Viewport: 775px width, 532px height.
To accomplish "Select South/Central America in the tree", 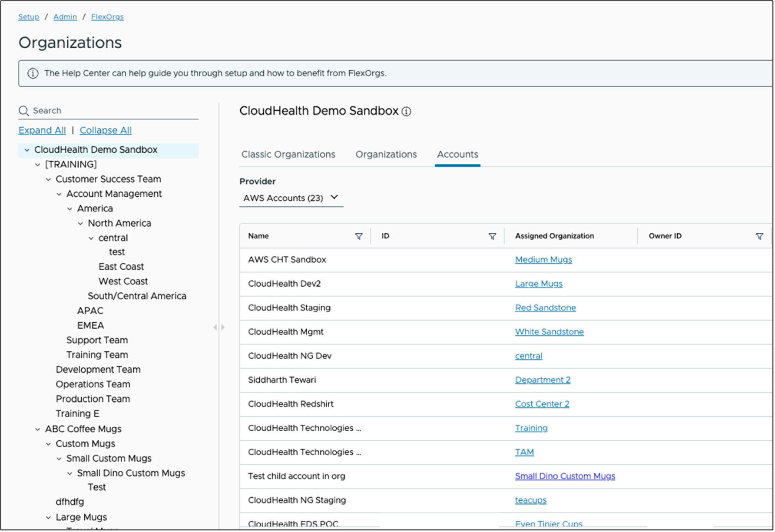I will coord(137,297).
